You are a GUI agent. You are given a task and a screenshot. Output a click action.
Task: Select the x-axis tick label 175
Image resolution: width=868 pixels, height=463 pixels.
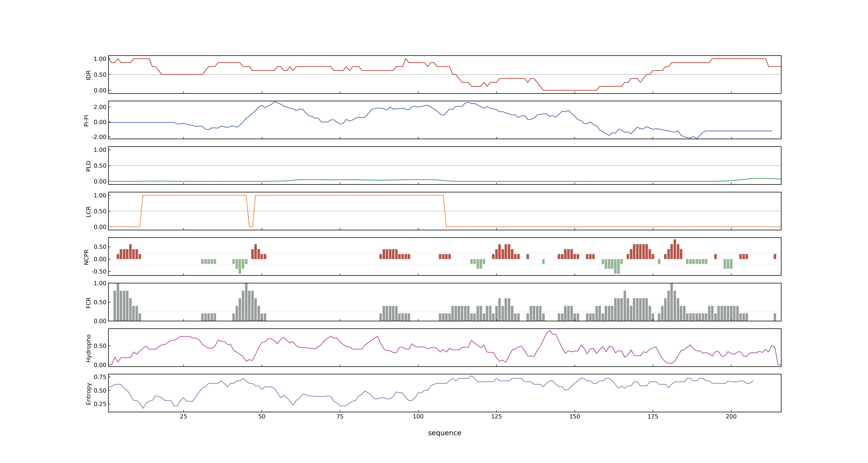point(653,416)
